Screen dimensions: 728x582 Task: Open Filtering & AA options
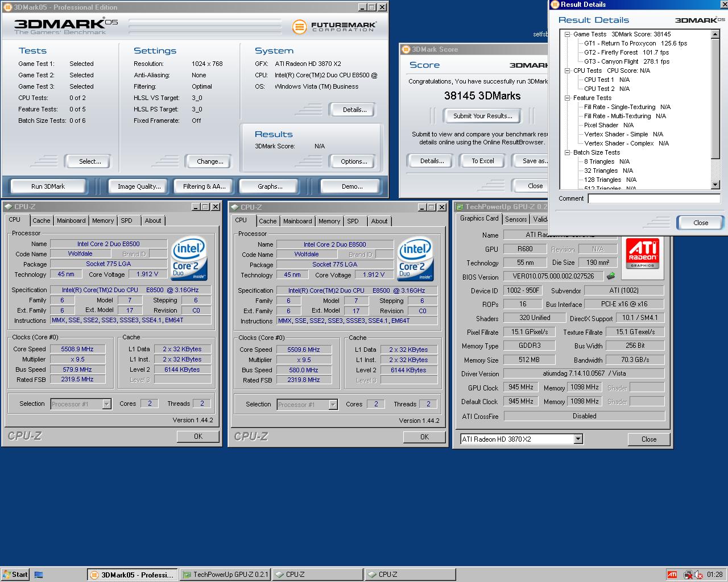pos(204,186)
